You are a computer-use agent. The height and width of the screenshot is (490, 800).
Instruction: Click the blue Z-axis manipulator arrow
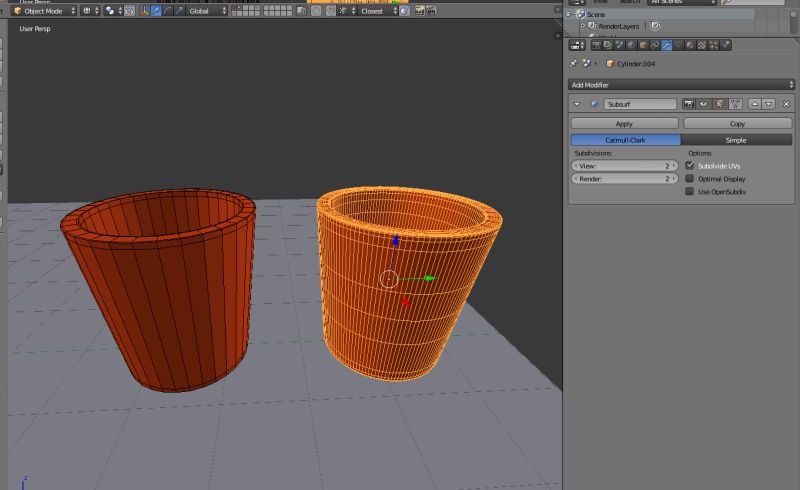tap(395, 240)
